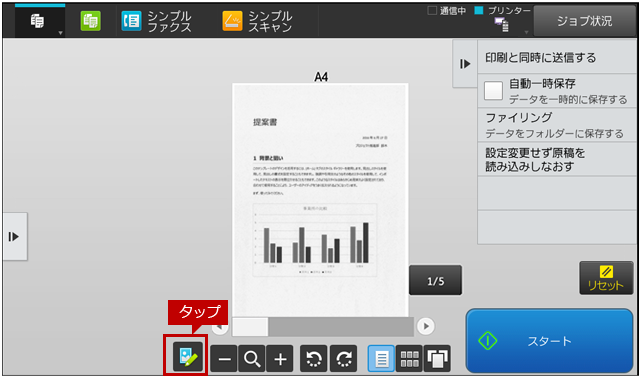Tap the image edit pencil icon
The image size is (640, 376).
pos(188,356)
